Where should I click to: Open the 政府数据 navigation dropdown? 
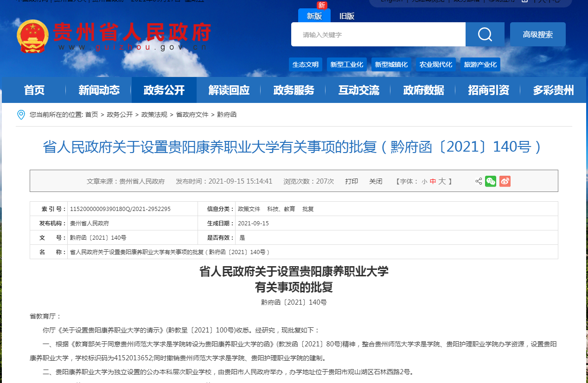tap(424, 90)
